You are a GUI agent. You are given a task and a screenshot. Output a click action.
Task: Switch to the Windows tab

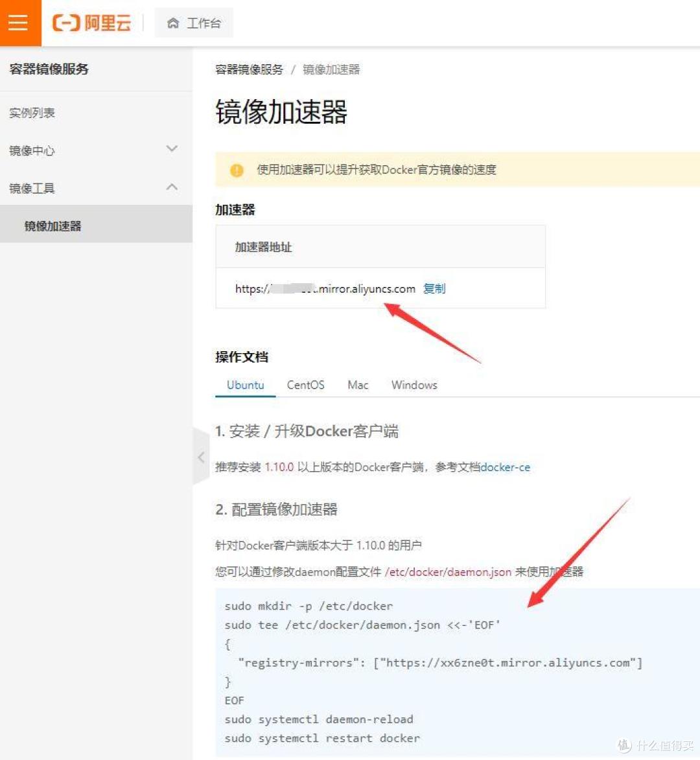(x=414, y=385)
